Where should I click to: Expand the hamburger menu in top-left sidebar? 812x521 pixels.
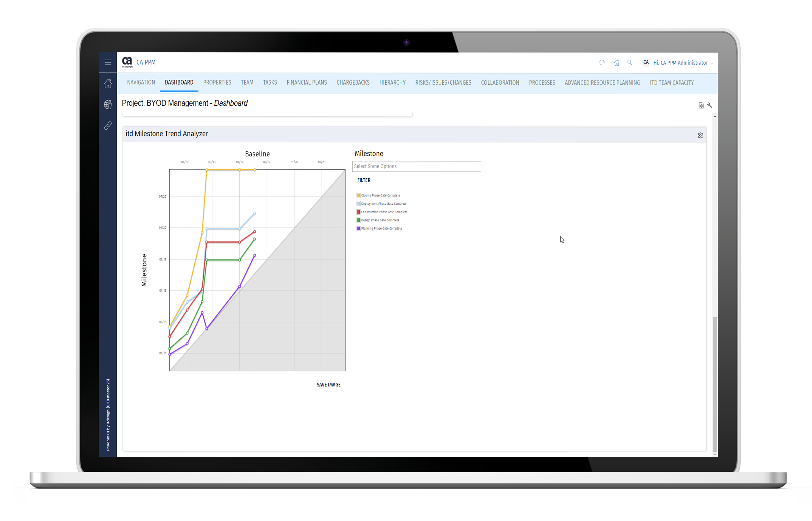[x=107, y=63]
